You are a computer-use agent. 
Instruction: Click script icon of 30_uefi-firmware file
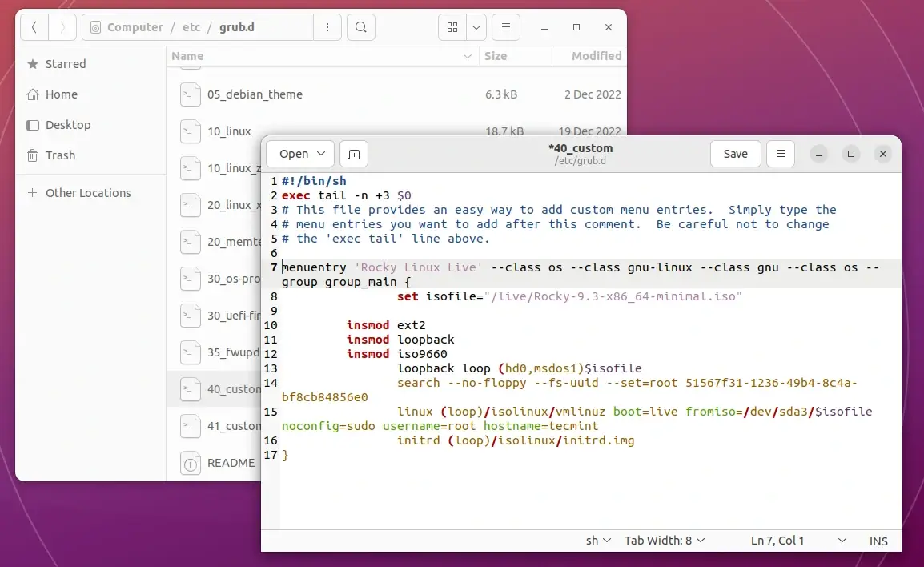[191, 316]
